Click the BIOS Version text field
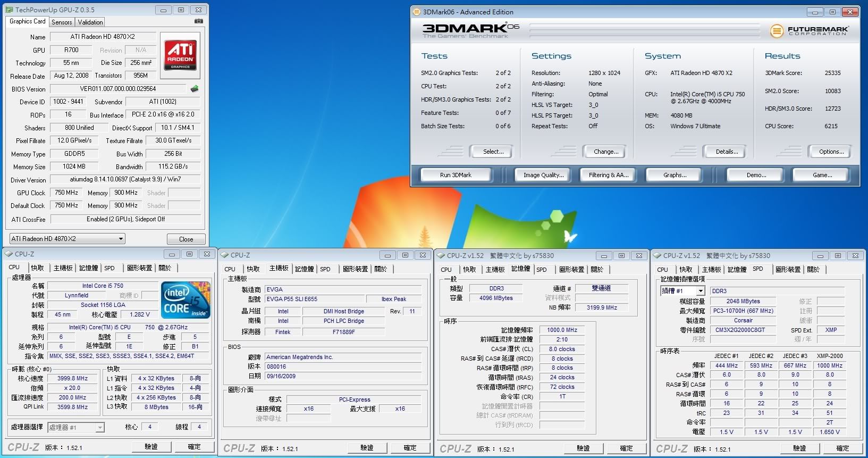Image resolution: width=868 pixels, height=458 pixels. coord(118,89)
